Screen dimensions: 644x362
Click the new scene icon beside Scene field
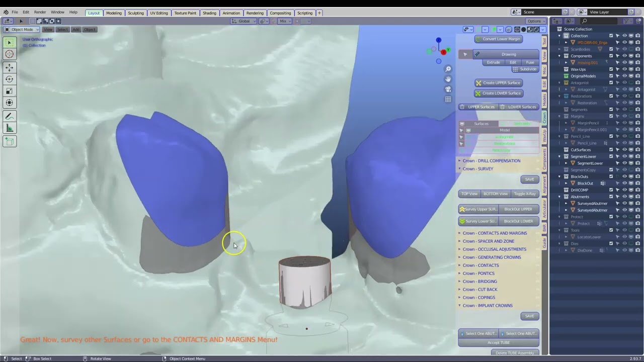pos(565,12)
